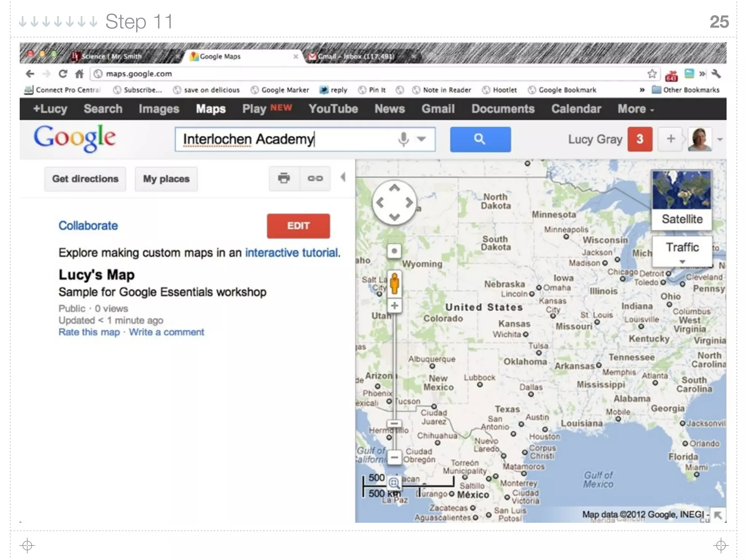The height and width of the screenshot is (560, 747).
Task: Open search box options dropdown arrow
Action: pos(422,139)
